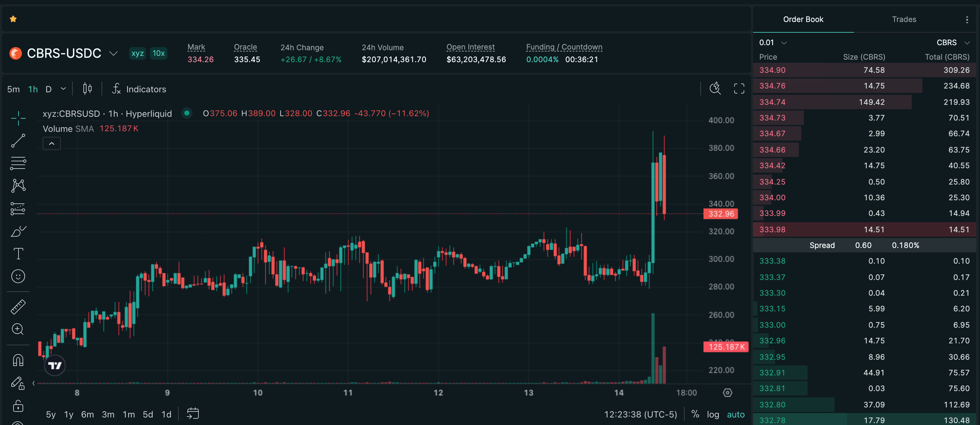Open the emoji sticker tool

18,276
